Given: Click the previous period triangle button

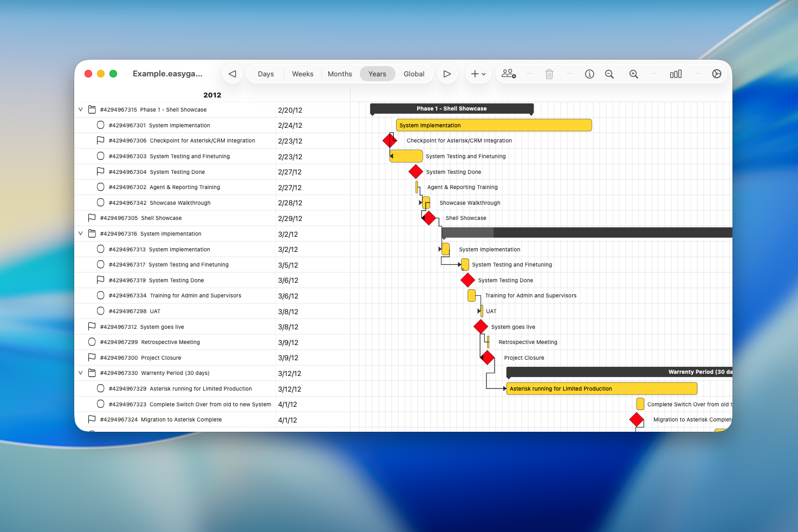Looking at the screenshot, I should click(232, 74).
